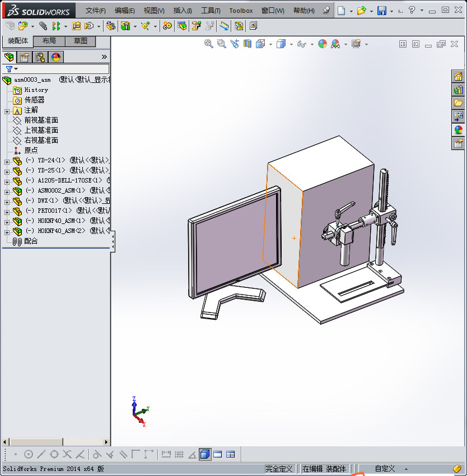Expand the YD-25<1> component node

[7, 172]
